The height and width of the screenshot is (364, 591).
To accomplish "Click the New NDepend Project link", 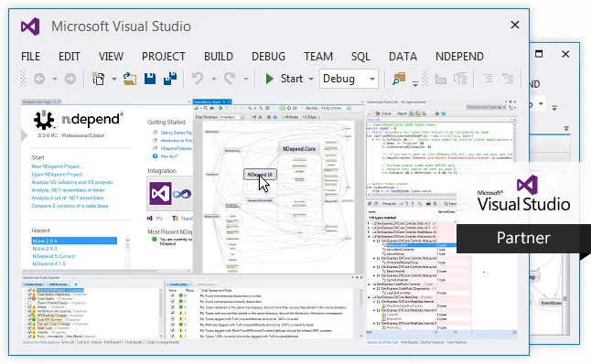I will (x=57, y=166).
